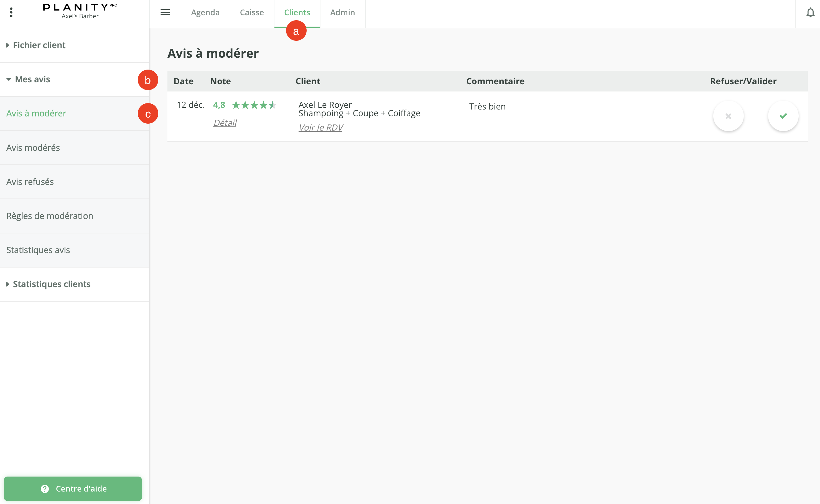Screen dimensions: 820x504
Task: Expand the Fichier client section
Action: click(x=39, y=45)
